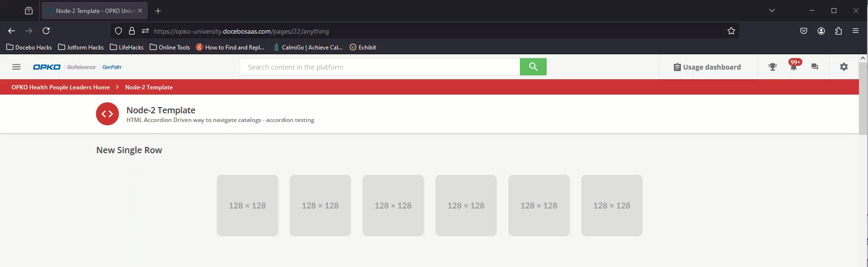868x267 pixels.
Task: Open How to Find and Repl... bookmark
Action: [x=230, y=47]
